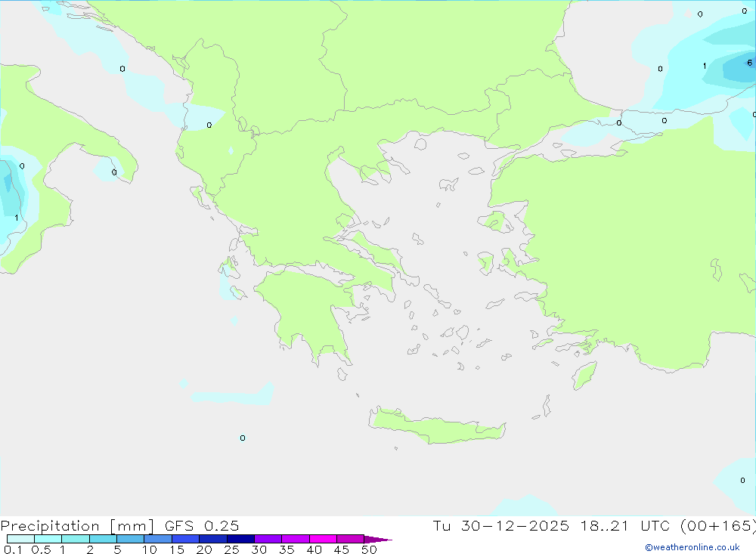Pick the 25–30 mm navy swatch
Screen dimensions: 756x554
point(240,539)
